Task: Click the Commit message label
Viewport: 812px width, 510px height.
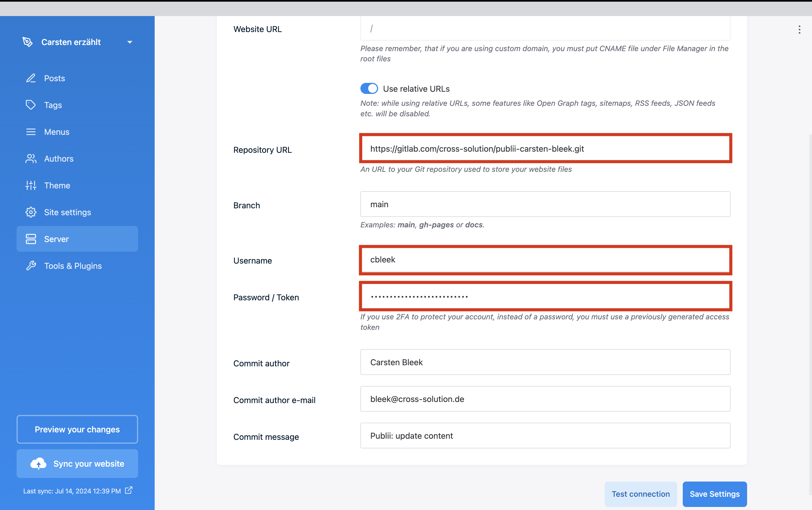Action: click(266, 437)
